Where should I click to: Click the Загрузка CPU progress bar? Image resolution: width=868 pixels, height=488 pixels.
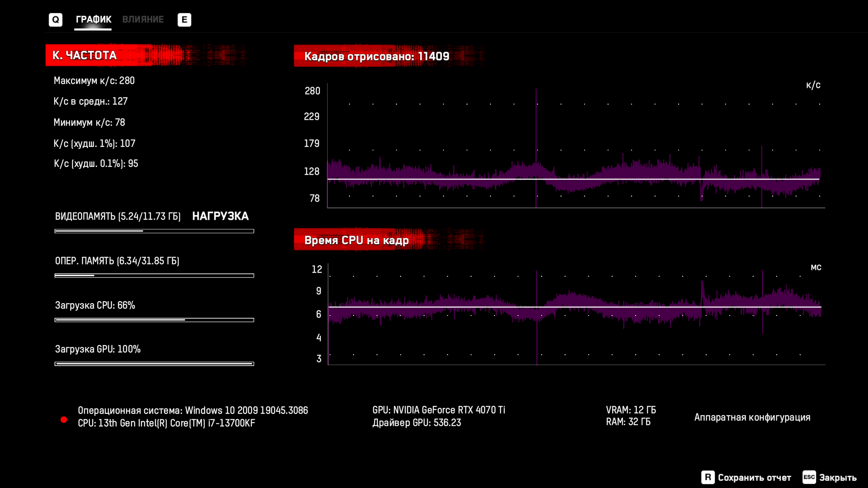pos(154,320)
